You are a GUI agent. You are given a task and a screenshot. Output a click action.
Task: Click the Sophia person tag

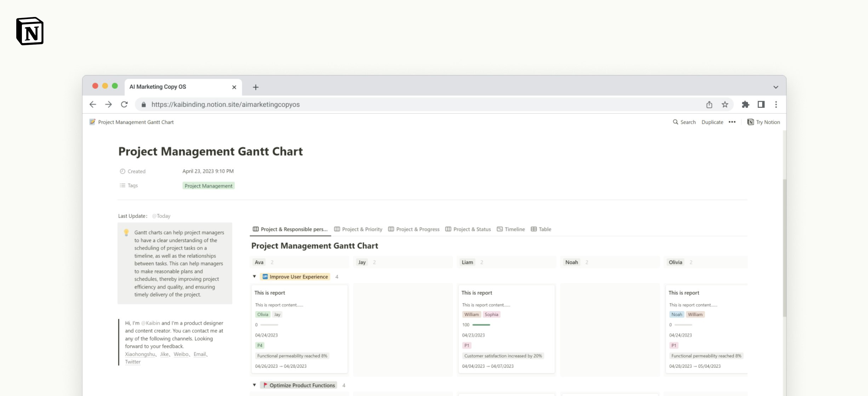[491, 314]
